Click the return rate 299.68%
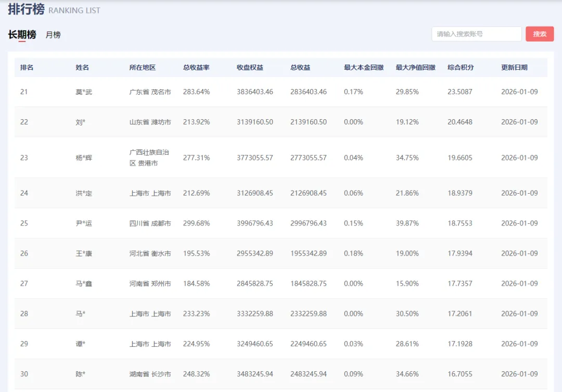Viewport: 562px width, 392px height. pos(196,223)
